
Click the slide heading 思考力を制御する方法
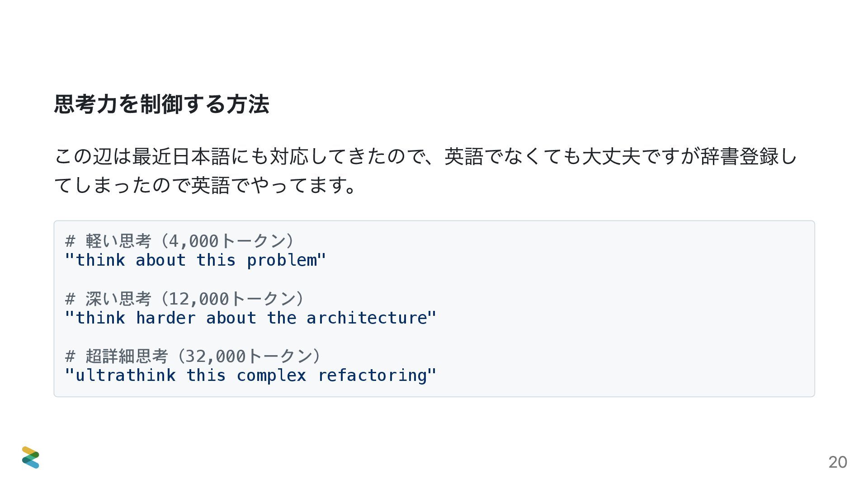tap(161, 104)
